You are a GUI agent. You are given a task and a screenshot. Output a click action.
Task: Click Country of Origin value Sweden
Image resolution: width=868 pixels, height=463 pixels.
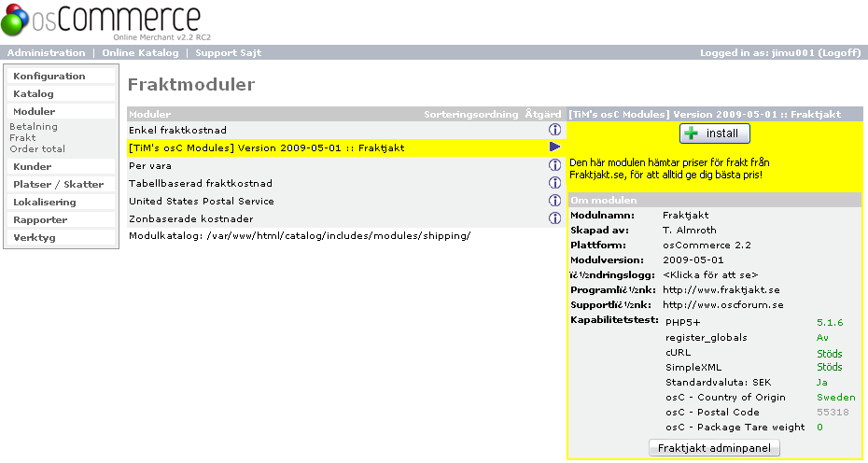click(836, 397)
